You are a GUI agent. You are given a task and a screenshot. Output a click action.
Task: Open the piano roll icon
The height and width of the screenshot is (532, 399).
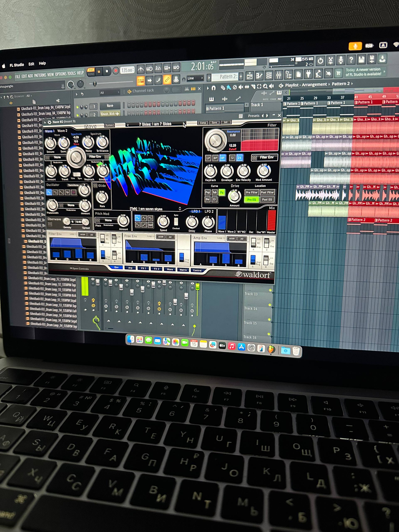(x=259, y=76)
